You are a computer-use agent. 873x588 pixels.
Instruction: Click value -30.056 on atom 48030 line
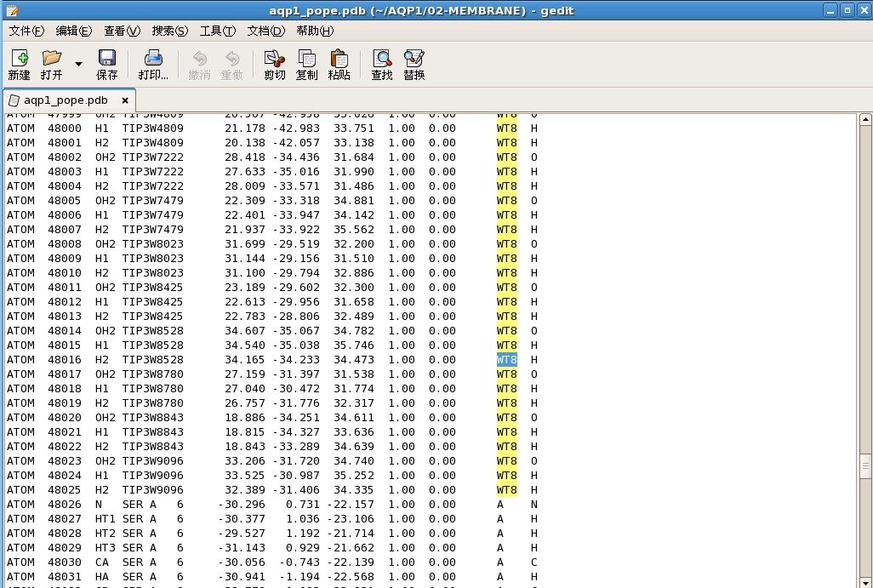[x=242, y=562]
